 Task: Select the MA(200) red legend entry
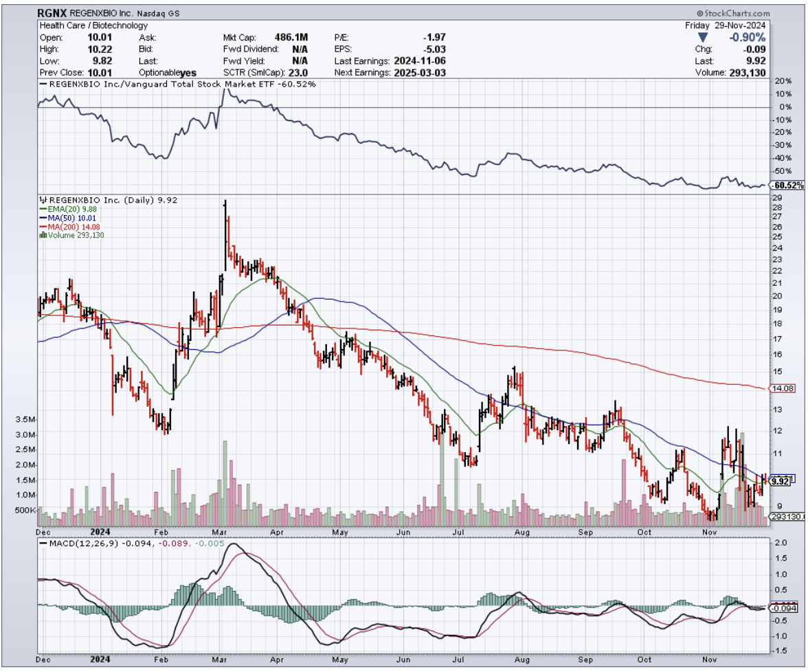(x=66, y=227)
